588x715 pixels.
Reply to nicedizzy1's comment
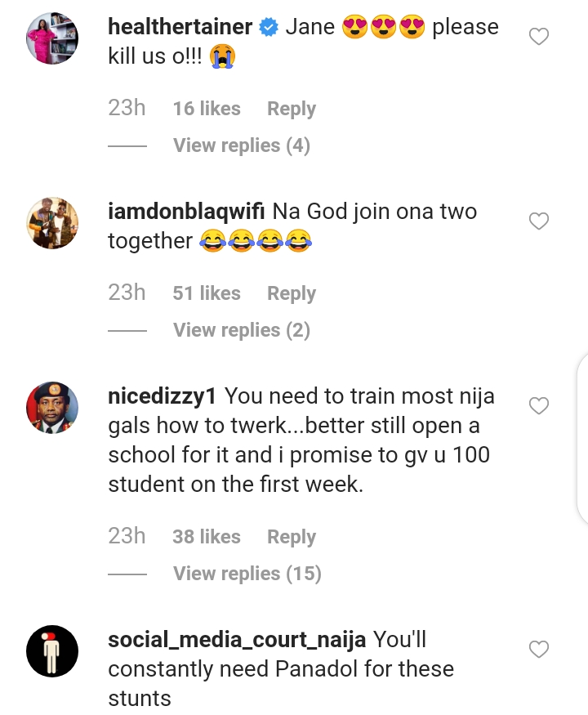(x=292, y=537)
